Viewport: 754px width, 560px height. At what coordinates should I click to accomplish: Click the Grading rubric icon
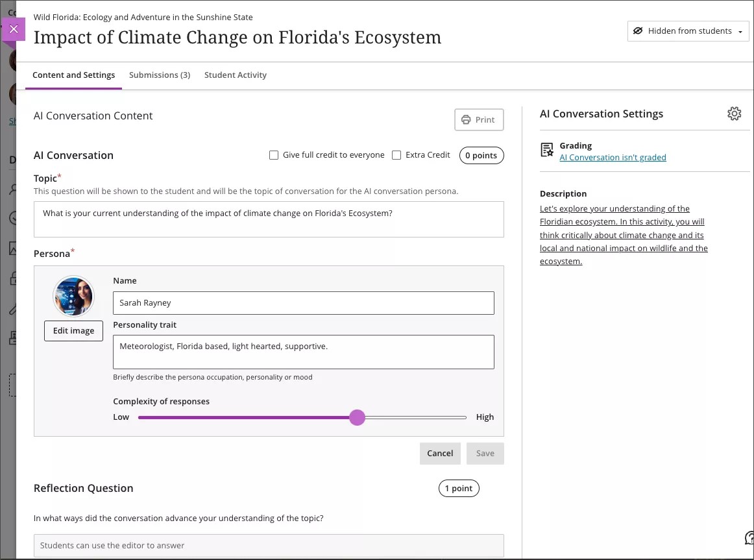point(547,151)
